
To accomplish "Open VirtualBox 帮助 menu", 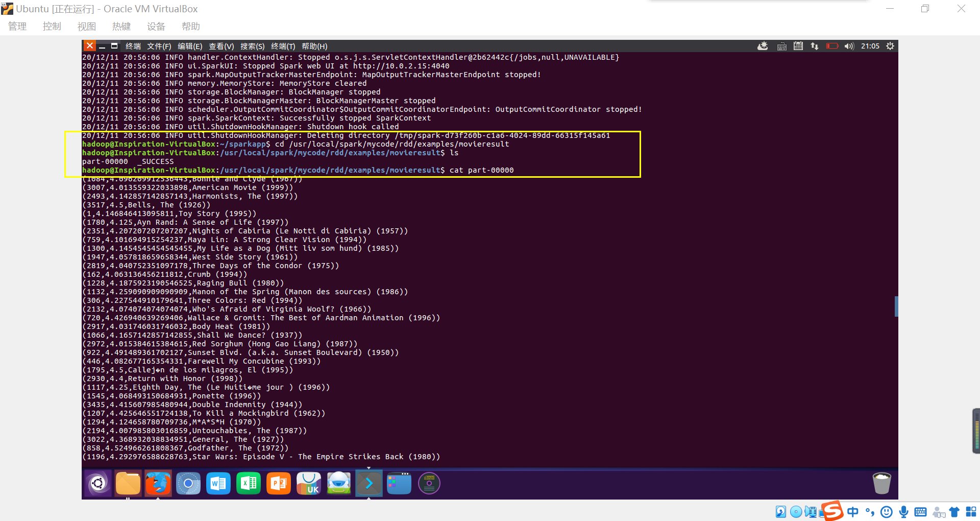I will [x=191, y=27].
